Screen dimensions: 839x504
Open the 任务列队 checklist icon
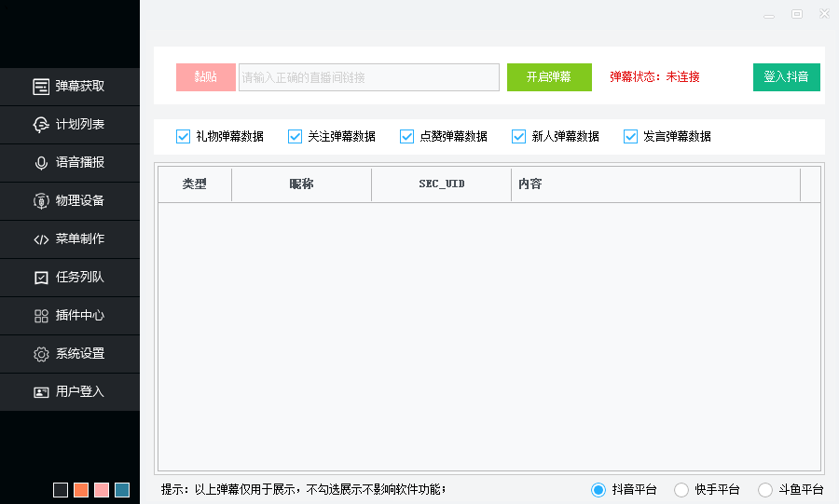click(x=41, y=278)
